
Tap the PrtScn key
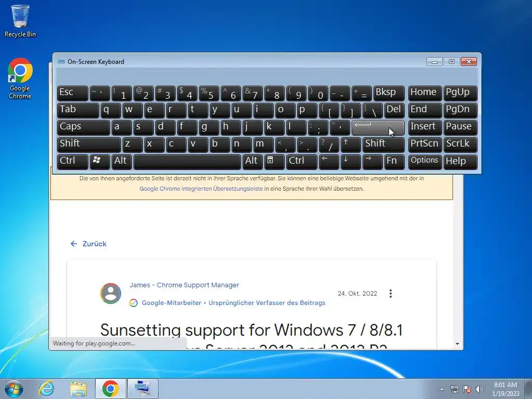click(425, 144)
